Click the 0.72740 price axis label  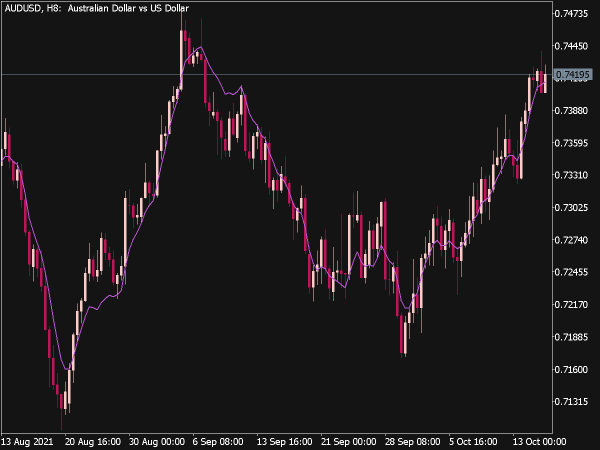[571, 240]
